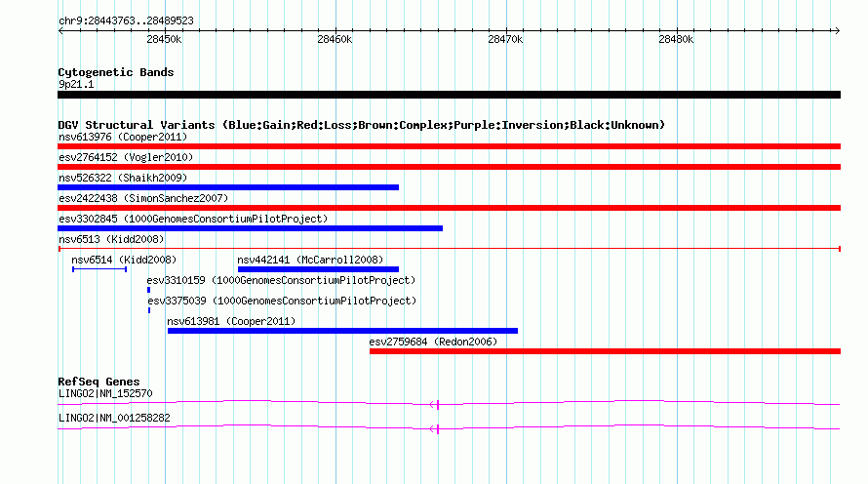Click the 28480k ruler label
This screenshot has height=484, width=868.
(676, 39)
